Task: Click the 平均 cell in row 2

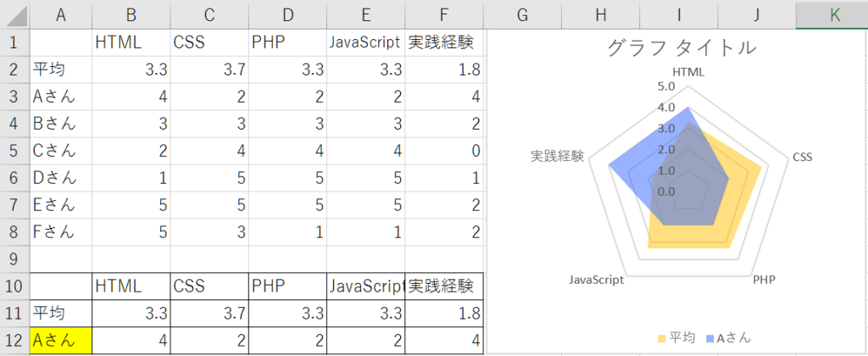Action: click(61, 70)
